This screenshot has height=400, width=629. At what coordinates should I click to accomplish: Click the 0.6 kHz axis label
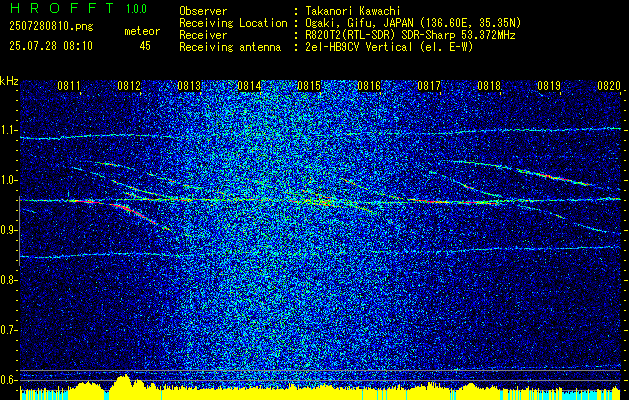click(8, 380)
